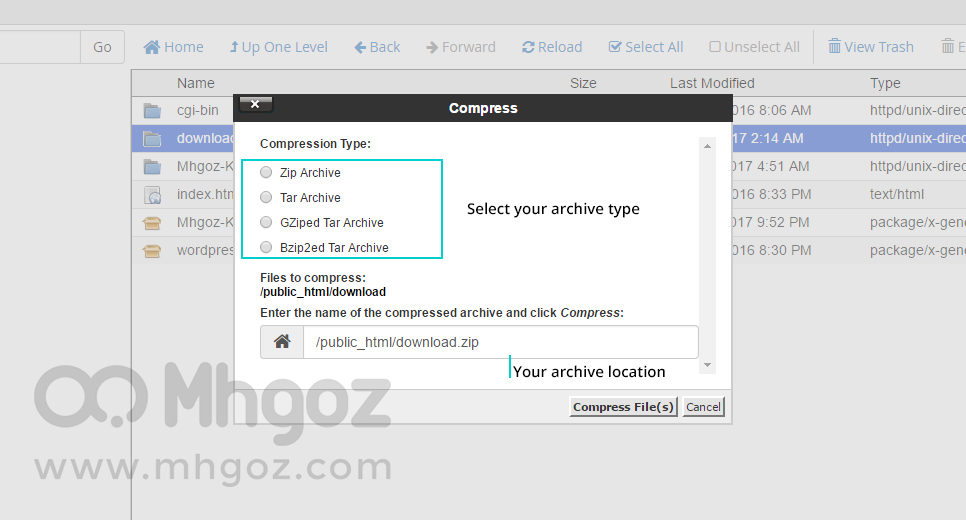This screenshot has width=966, height=520.
Task: Click the dialog scrollbar down arrow
Action: click(707, 365)
